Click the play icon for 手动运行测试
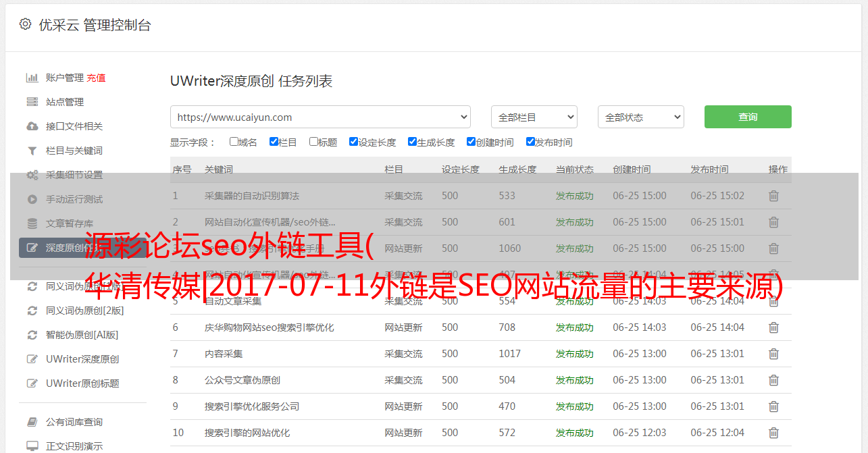The width and height of the screenshot is (868, 453). click(32, 199)
